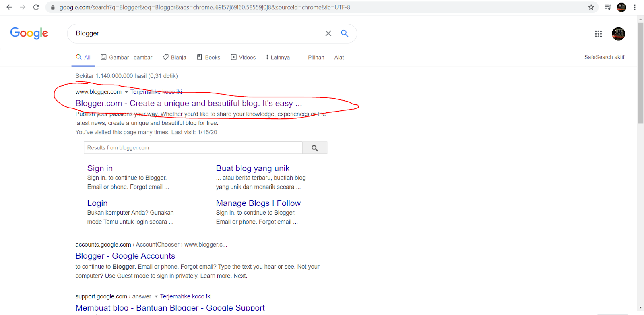The width and height of the screenshot is (644, 315).
Task: Open the Sign in sitelink
Action: click(100, 168)
